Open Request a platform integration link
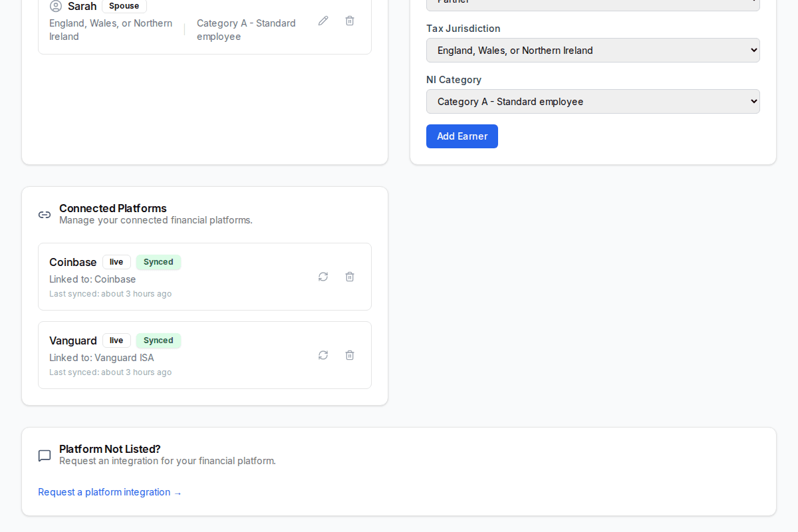The height and width of the screenshot is (532, 798). [x=110, y=492]
